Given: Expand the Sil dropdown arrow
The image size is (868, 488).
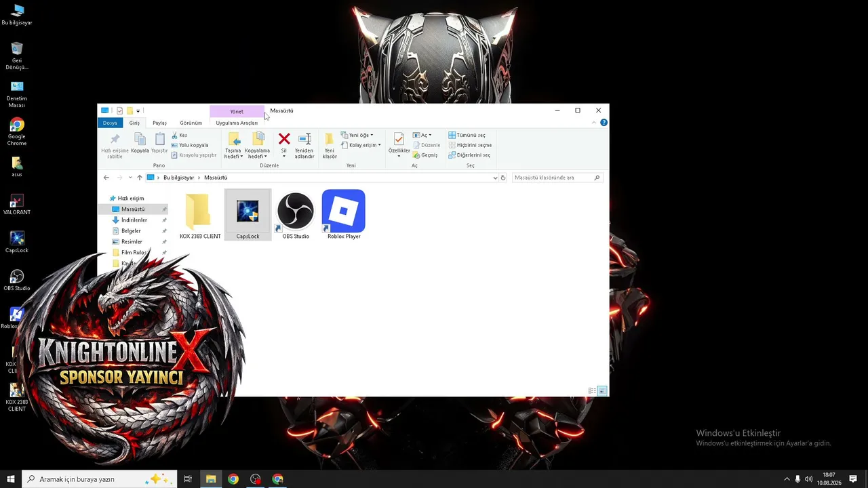Looking at the screenshot, I should click(x=284, y=157).
